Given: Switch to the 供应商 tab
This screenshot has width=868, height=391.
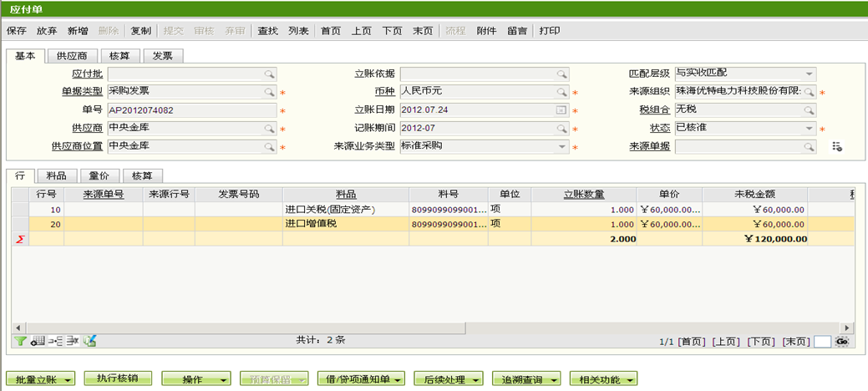Looking at the screenshot, I should [72, 56].
